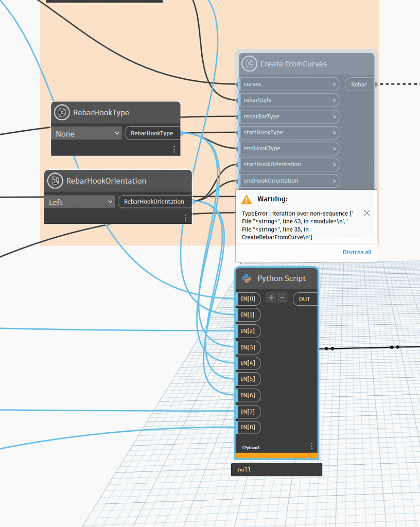Open the None dropdown on RebarHookType
Image resolution: width=420 pixels, height=527 pixels.
pyautogui.click(x=86, y=133)
